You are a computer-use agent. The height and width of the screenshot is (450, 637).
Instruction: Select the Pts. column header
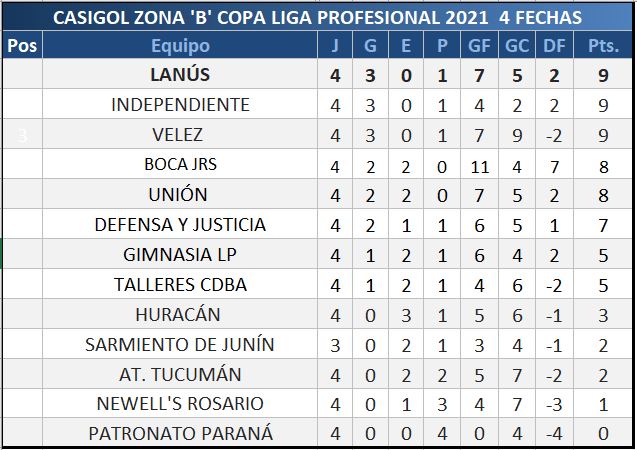coord(603,46)
